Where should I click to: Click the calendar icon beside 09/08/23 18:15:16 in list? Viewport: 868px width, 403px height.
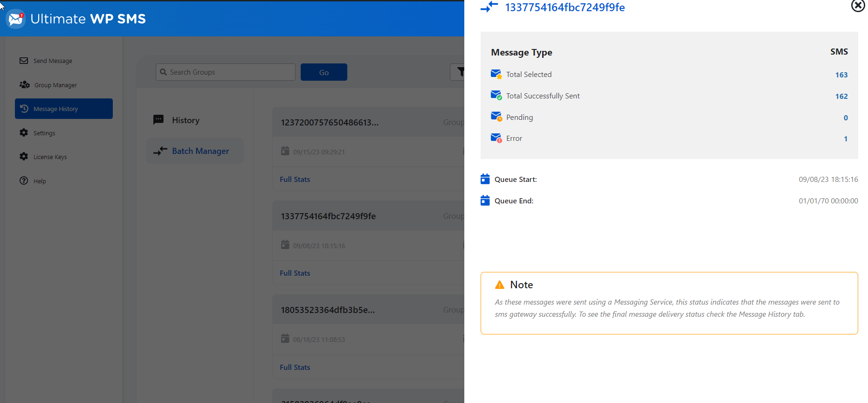(285, 245)
